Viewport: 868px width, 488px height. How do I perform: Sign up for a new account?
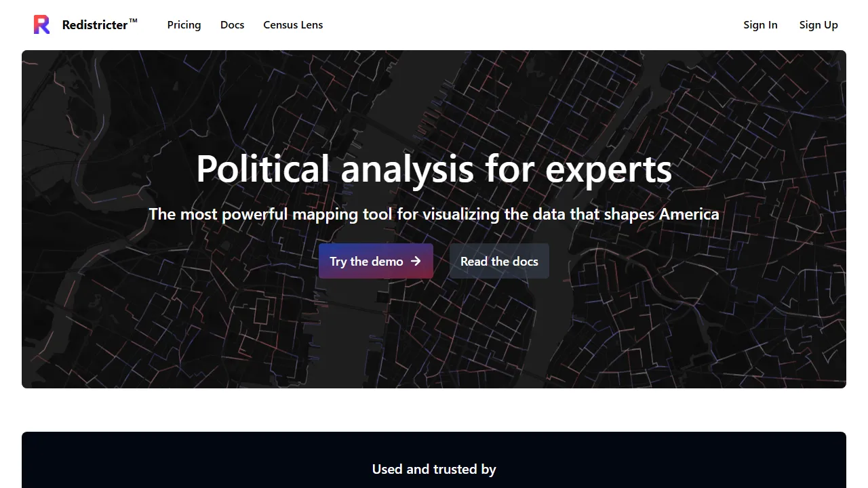click(x=818, y=24)
